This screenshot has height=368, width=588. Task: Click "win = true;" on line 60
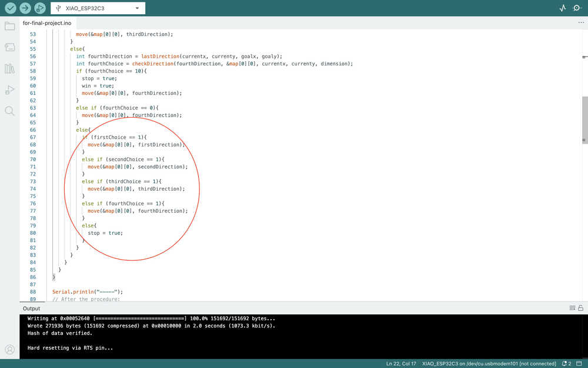pos(97,85)
